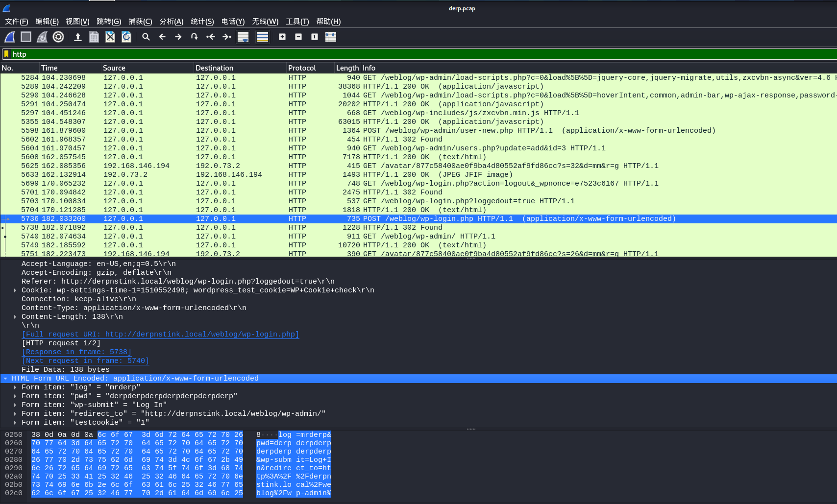Open the 分析(A) menu
Viewport: 837px width, 504px height.
(172, 22)
